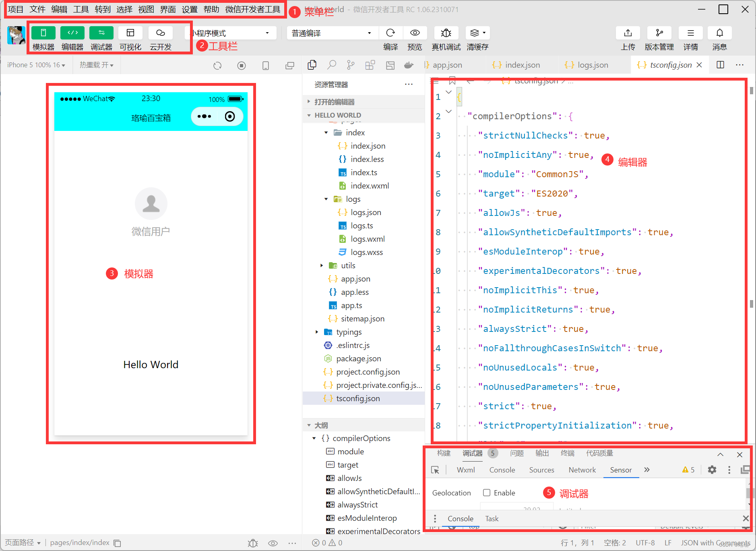Start 真机调试 real device debugging
Viewport: 756px width, 551px height.
point(446,33)
